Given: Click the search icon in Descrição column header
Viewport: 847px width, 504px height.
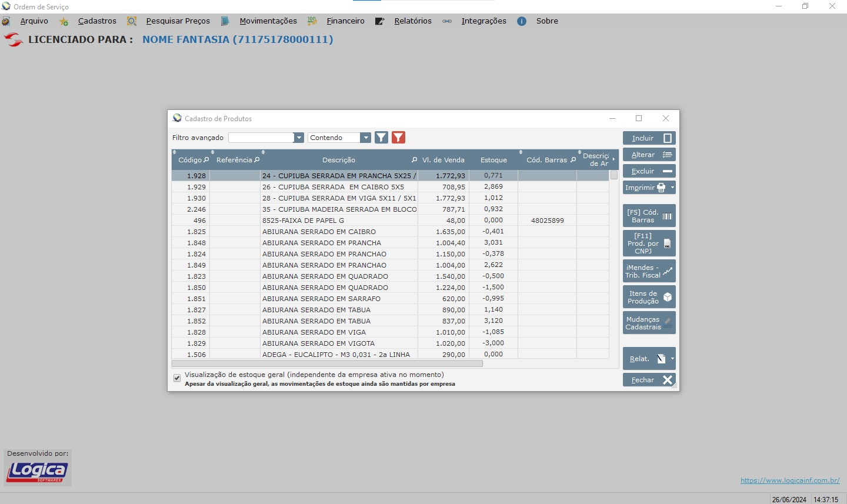Looking at the screenshot, I should pyautogui.click(x=414, y=160).
